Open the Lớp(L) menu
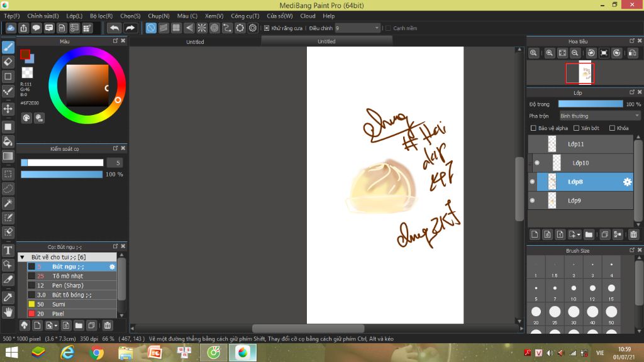The height and width of the screenshot is (362, 644). (x=74, y=16)
